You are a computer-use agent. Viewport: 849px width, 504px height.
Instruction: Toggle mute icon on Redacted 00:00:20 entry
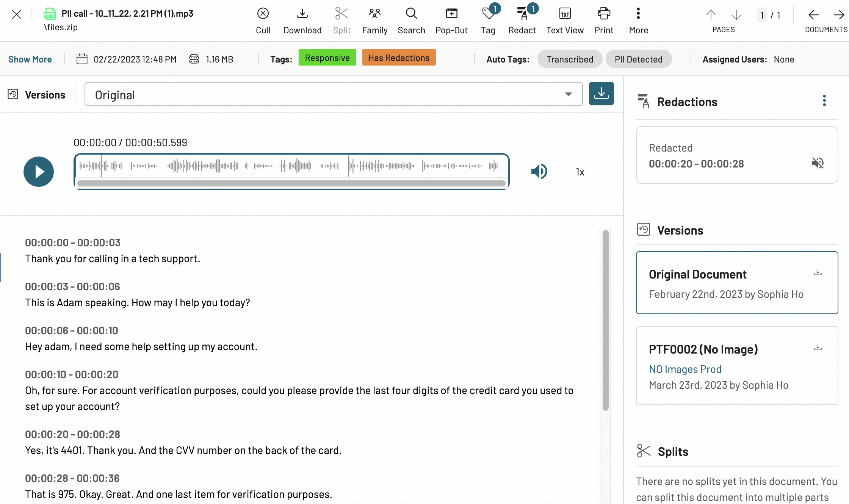click(x=818, y=163)
